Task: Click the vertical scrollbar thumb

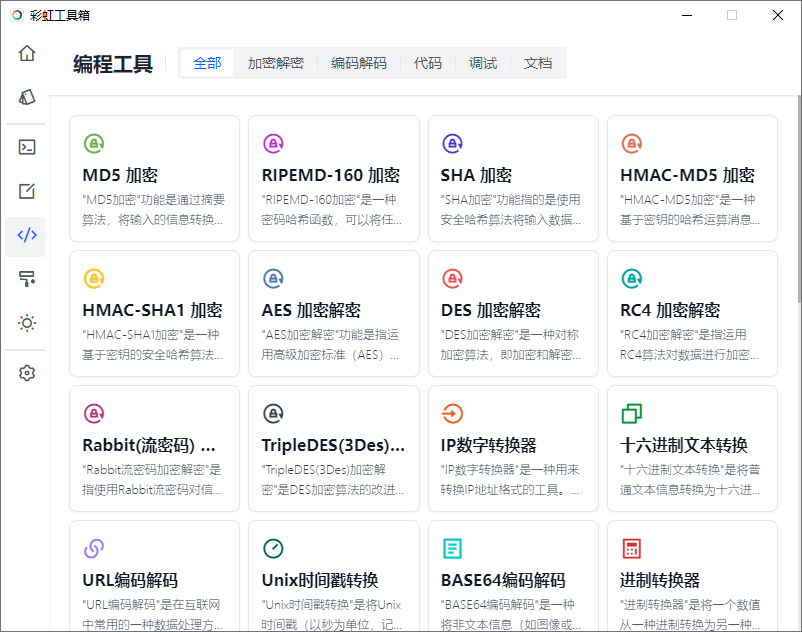Action: [799, 199]
